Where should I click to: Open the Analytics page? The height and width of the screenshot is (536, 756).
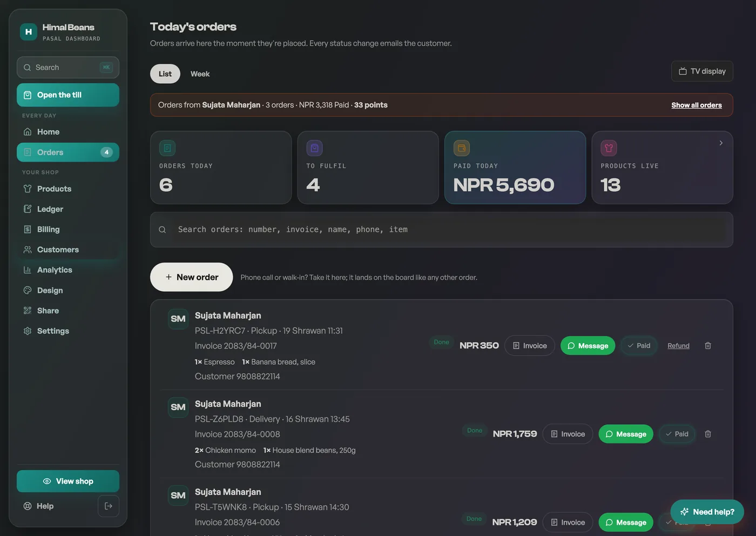68,270
